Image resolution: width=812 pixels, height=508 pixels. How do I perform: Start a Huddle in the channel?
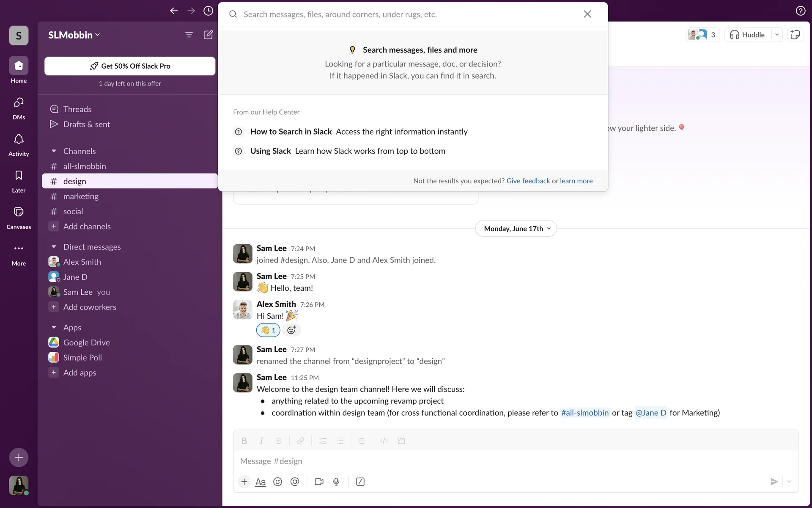coord(748,35)
